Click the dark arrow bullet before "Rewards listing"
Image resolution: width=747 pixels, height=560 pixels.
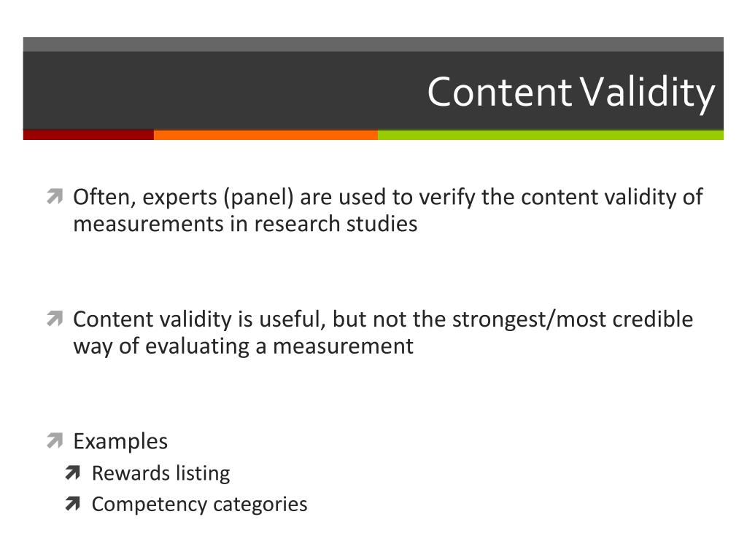(x=72, y=472)
